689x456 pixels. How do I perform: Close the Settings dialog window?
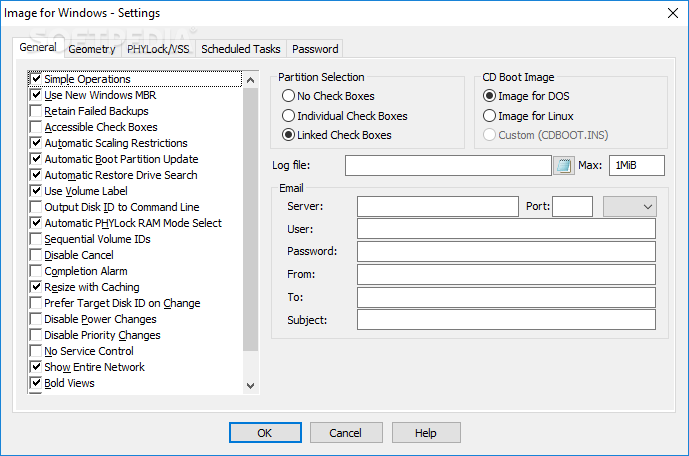673,13
